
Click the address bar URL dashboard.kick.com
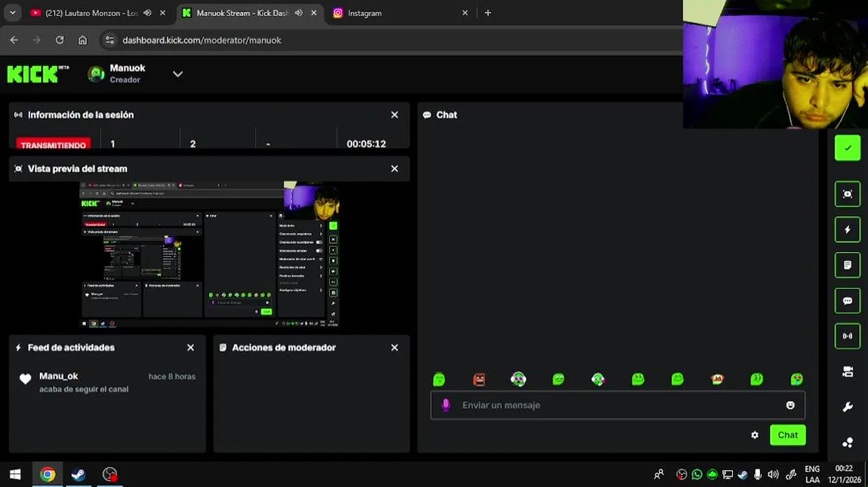coord(201,40)
